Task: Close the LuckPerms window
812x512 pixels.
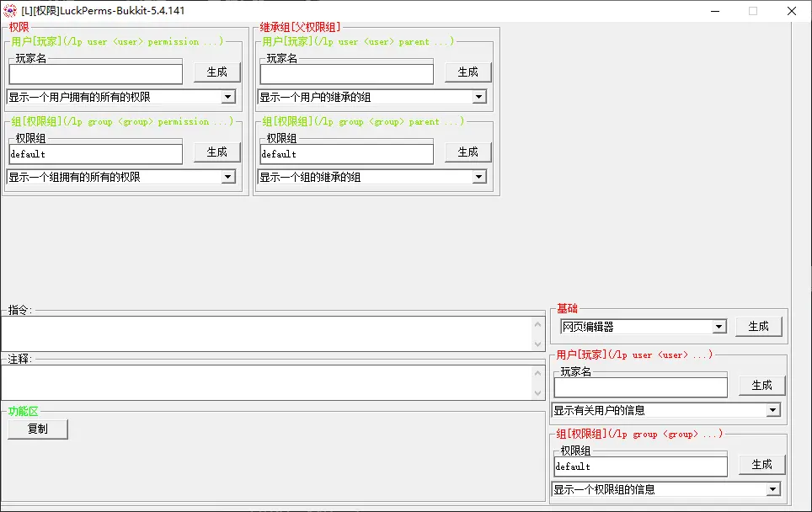Action: pyautogui.click(x=792, y=11)
